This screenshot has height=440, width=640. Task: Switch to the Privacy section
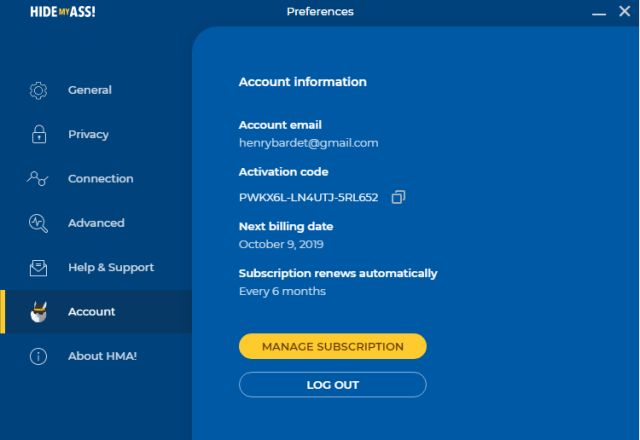coord(88,134)
